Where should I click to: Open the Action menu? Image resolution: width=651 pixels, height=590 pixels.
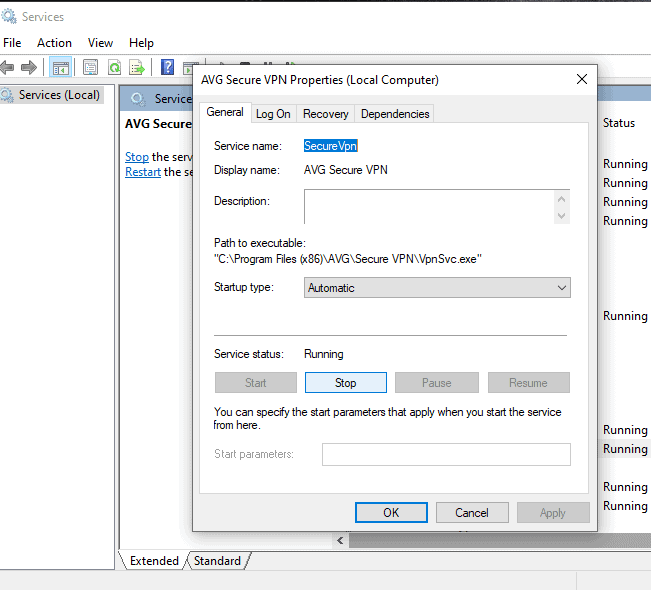click(54, 43)
